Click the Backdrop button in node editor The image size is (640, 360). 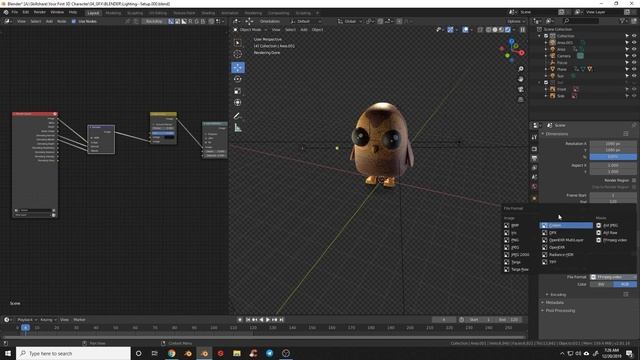(x=154, y=21)
